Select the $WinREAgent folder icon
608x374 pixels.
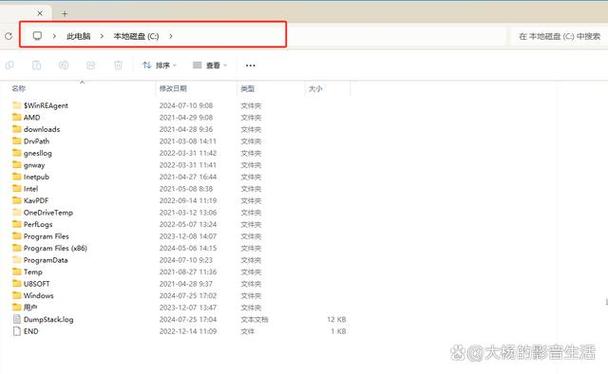click(x=17, y=105)
